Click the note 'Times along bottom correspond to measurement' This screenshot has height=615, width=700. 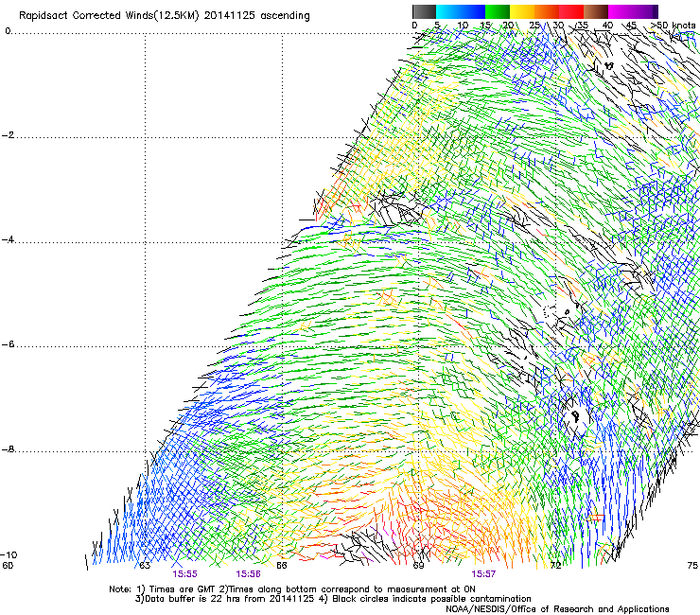[338, 589]
